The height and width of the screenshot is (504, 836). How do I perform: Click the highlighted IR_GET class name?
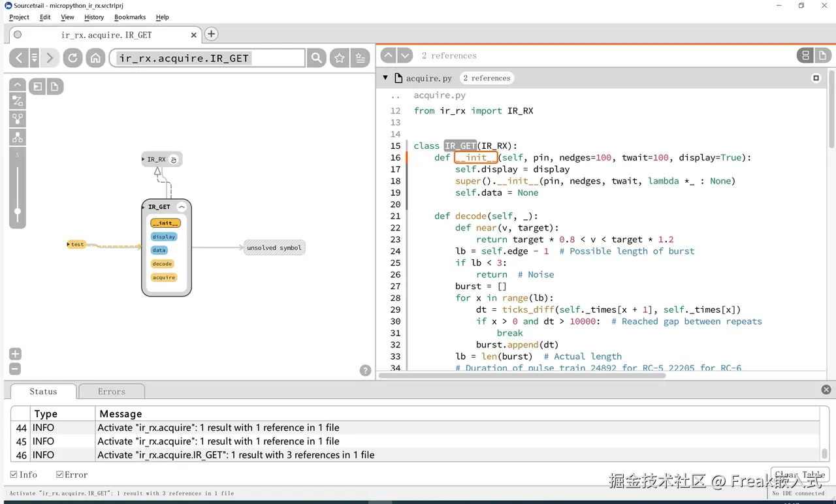pos(460,146)
